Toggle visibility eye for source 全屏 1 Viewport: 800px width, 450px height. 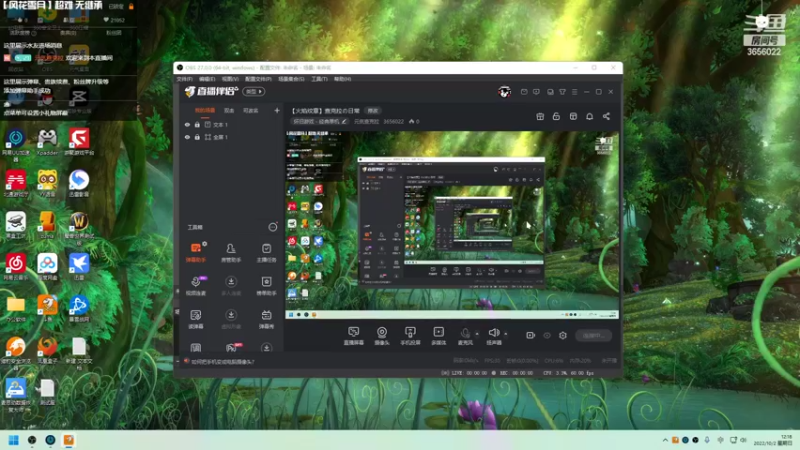click(187, 137)
